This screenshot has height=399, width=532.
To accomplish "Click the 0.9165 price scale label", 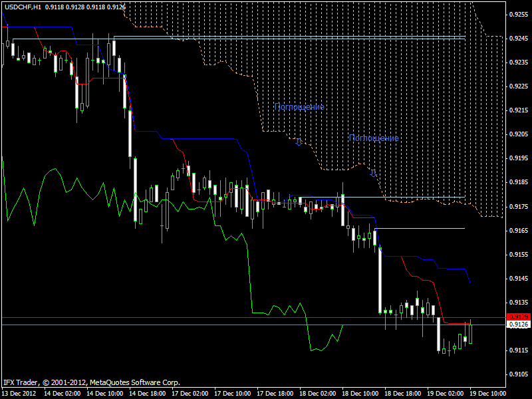I will pos(518,230).
